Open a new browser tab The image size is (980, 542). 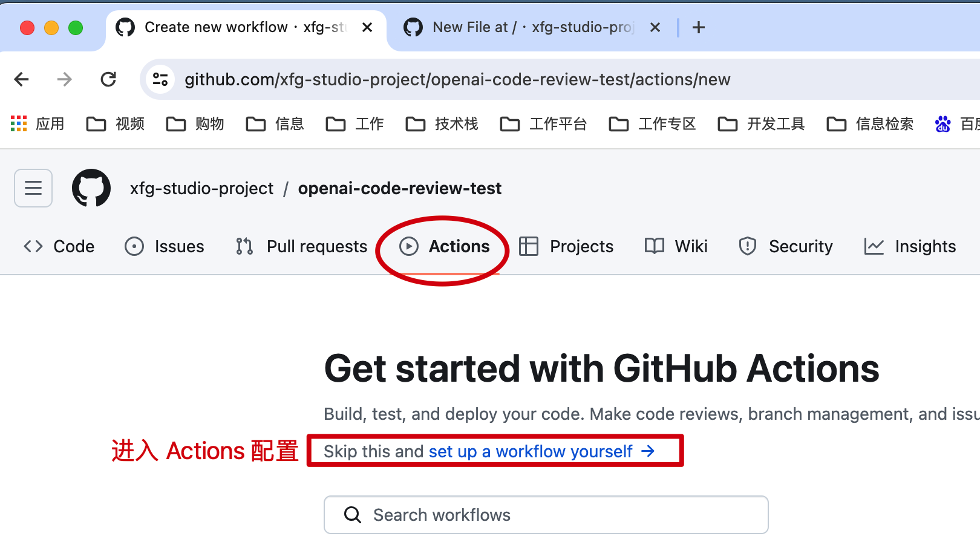tap(699, 27)
